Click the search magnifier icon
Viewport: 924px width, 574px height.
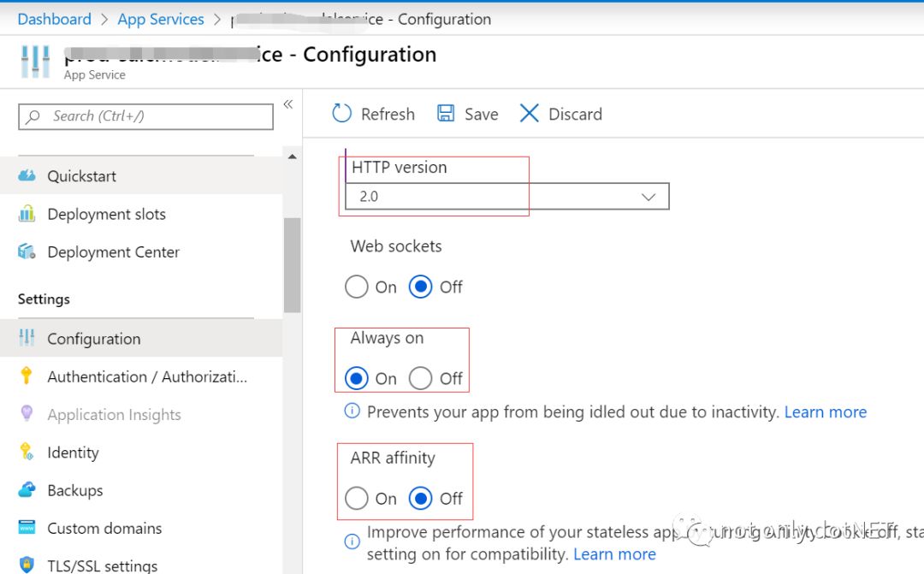pos(33,116)
